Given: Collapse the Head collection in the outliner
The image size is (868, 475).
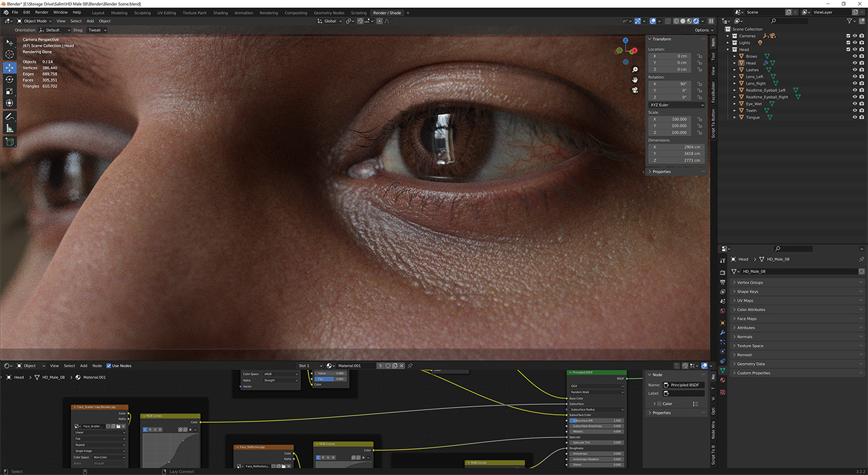Looking at the screenshot, I should [729, 49].
